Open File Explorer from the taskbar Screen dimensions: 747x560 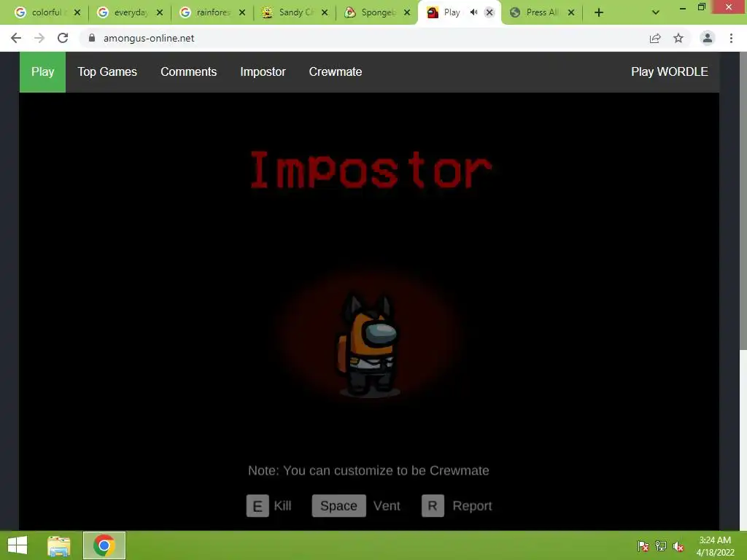tap(59, 545)
